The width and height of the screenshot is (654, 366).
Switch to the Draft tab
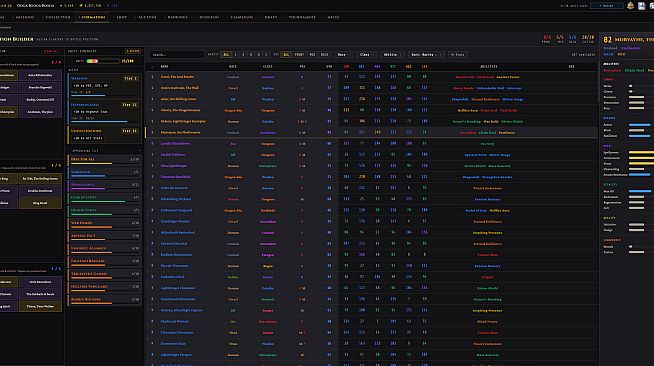[x=271, y=17]
